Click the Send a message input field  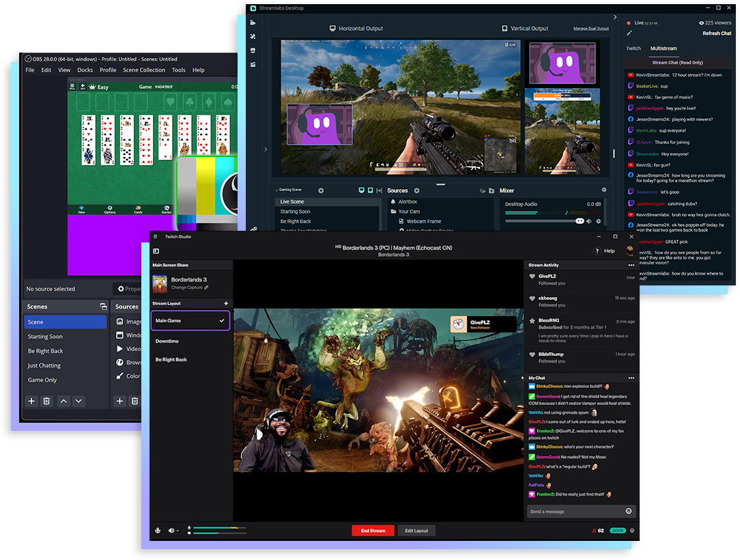573,511
